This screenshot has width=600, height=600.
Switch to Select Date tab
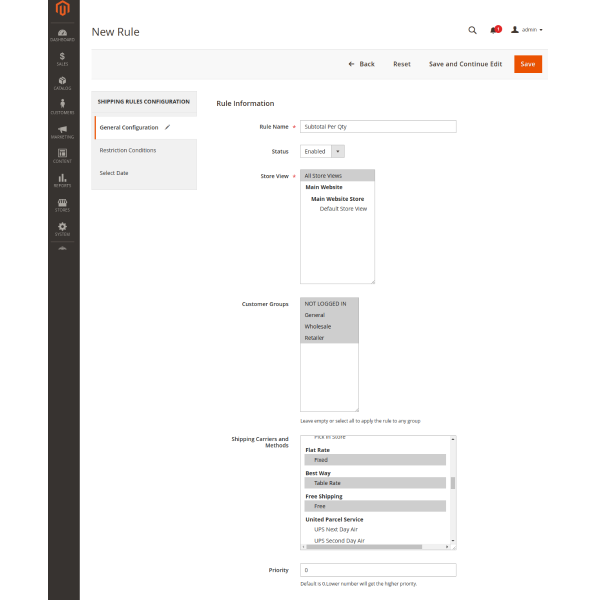(114, 173)
